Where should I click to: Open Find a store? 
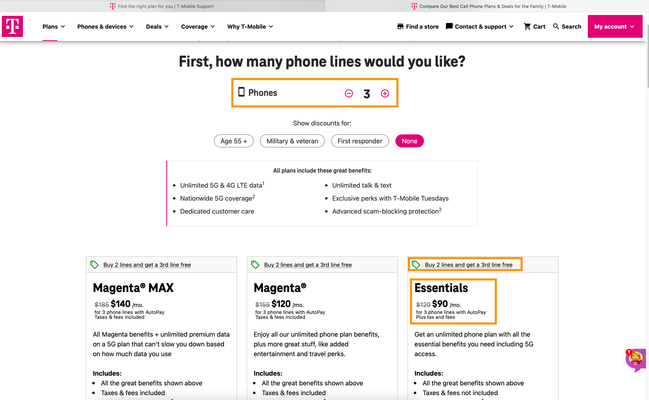coord(418,27)
